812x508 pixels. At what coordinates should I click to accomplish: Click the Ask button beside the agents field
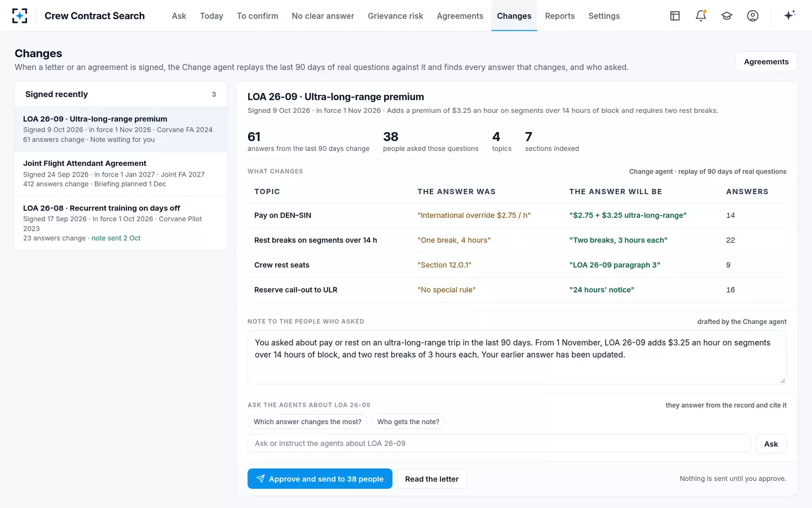[771, 444]
